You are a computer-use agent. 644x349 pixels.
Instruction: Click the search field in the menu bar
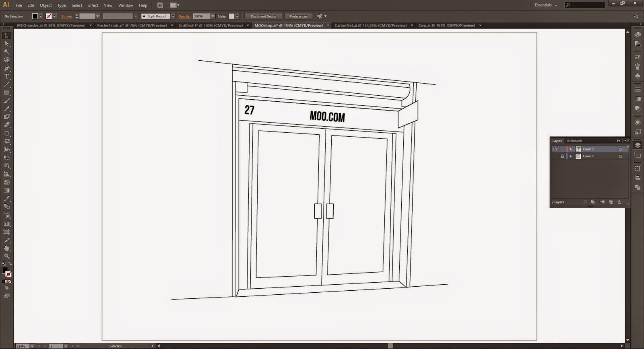click(585, 5)
